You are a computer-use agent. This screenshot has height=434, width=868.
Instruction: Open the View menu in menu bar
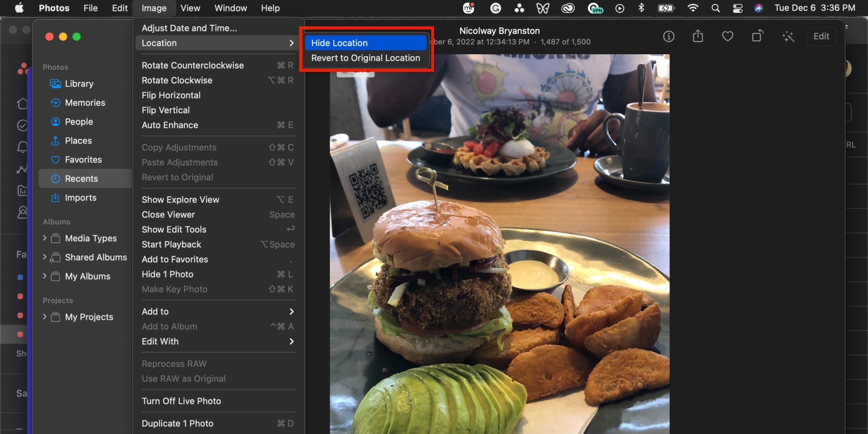coord(190,8)
